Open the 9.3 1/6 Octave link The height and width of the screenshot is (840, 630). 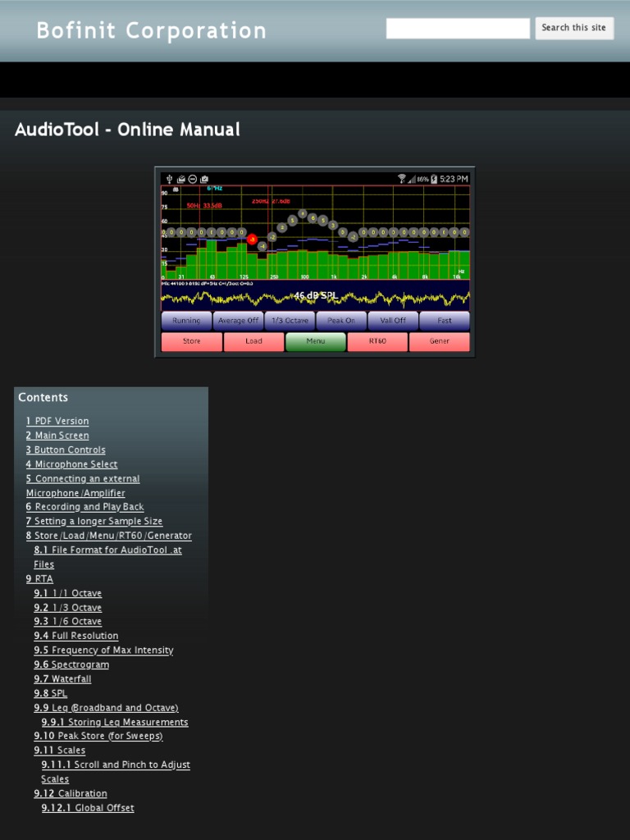(x=68, y=622)
